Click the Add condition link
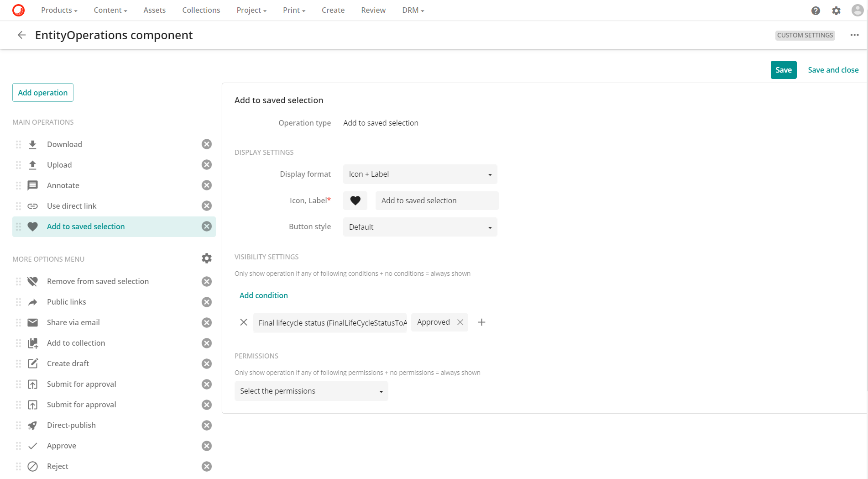 pyautogui.click(x=263, y=295)
